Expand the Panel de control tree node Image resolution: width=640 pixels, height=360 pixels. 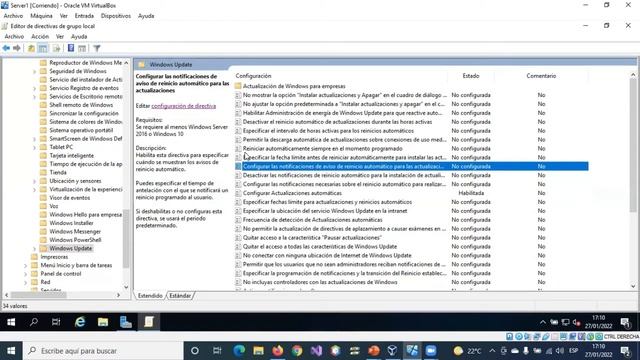[x=26, y=274]
